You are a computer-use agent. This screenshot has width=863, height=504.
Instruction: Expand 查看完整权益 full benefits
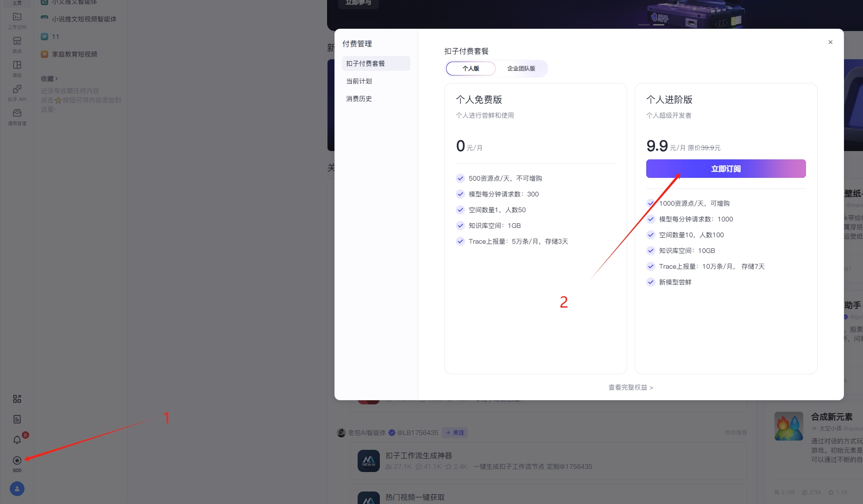point(630,388)
